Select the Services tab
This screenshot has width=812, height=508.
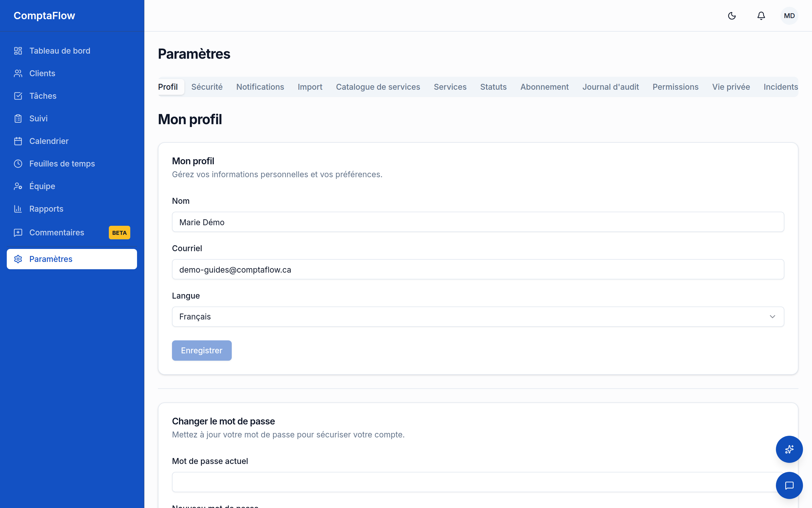pyautogui.click(x=450, y=87)
